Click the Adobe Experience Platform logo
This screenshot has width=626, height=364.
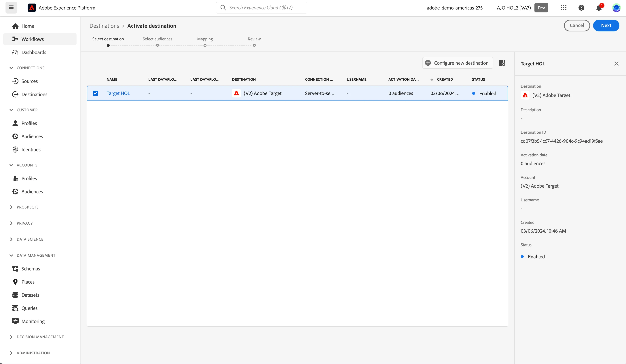tap(32, 8)
